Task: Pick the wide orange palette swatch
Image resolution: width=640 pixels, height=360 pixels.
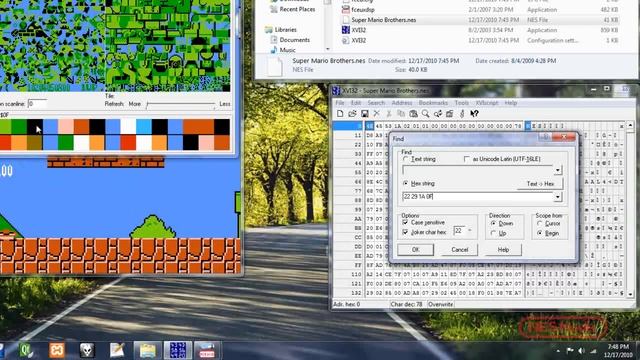Action: click(x=198, y=127)
